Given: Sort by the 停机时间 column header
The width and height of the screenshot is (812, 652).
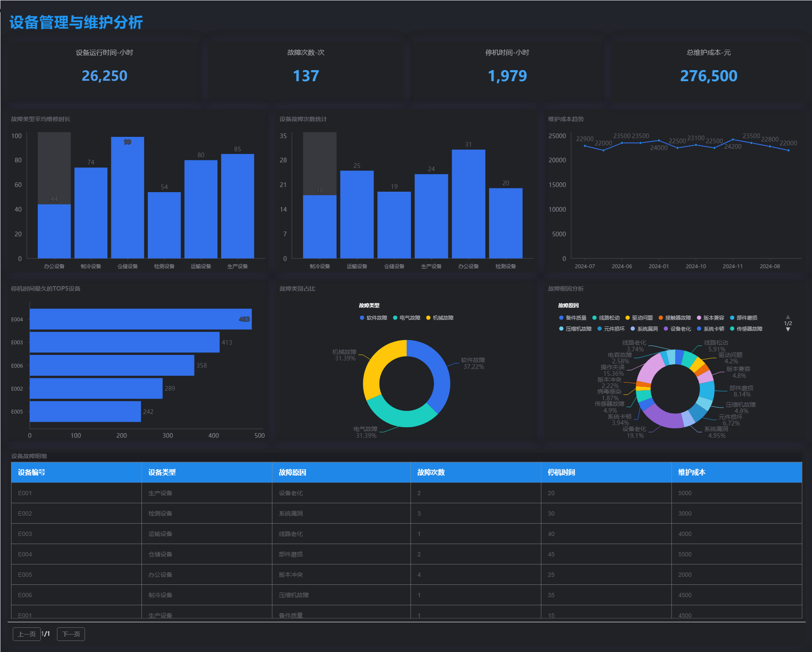Looking at the screenshot, I should coord(606,472).
